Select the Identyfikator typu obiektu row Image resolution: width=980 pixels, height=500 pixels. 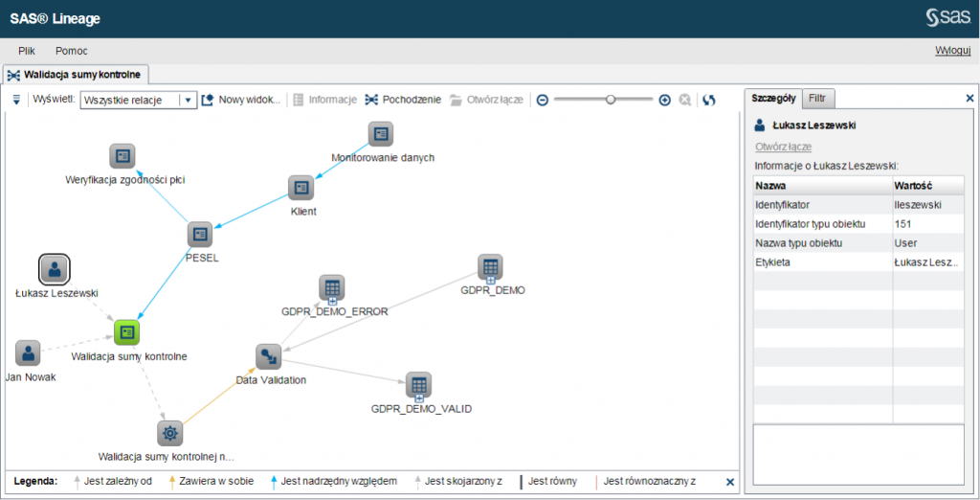coord(858,224)
